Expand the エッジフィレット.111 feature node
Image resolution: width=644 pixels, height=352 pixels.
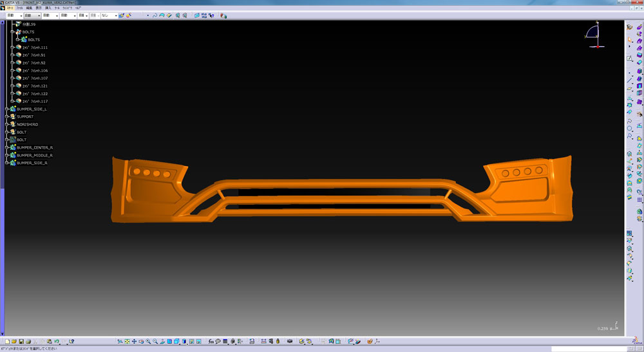click(13, 48)
